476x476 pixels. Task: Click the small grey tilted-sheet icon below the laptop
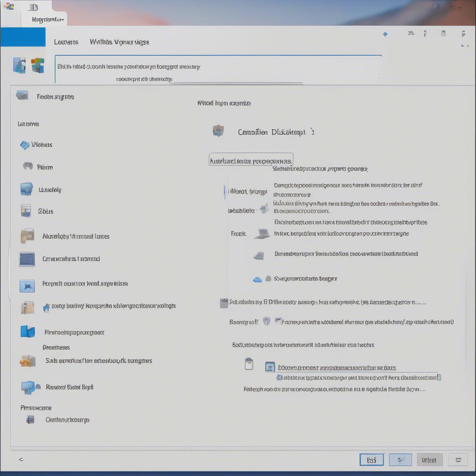click(x=258, y=256)
